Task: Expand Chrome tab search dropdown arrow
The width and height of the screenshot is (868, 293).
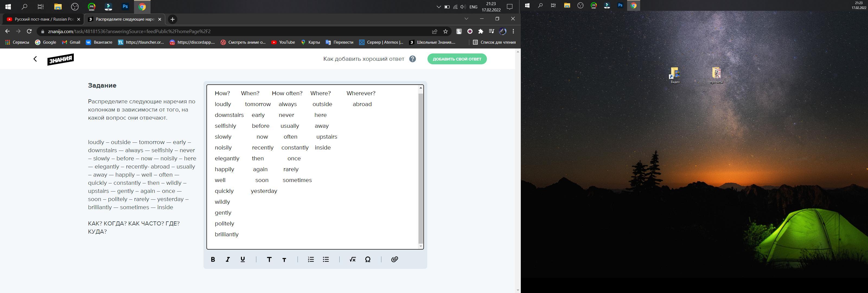Action: coord(466,19)
